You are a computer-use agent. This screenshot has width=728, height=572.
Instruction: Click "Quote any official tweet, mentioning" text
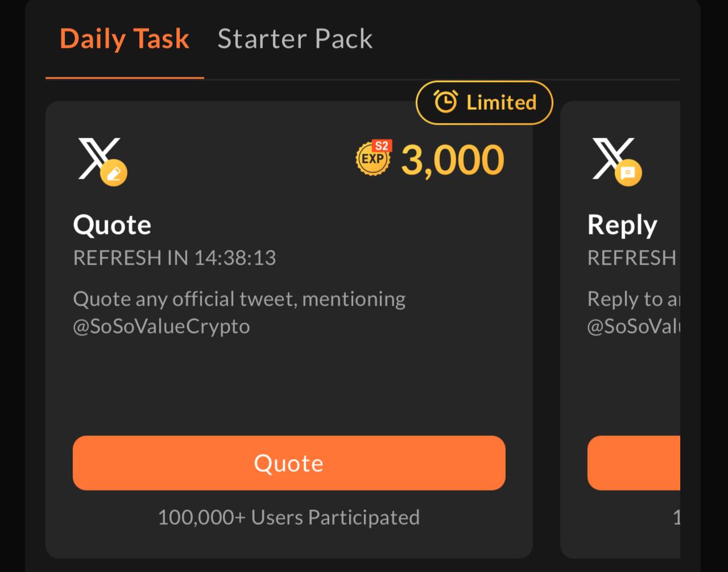point(239,299)
